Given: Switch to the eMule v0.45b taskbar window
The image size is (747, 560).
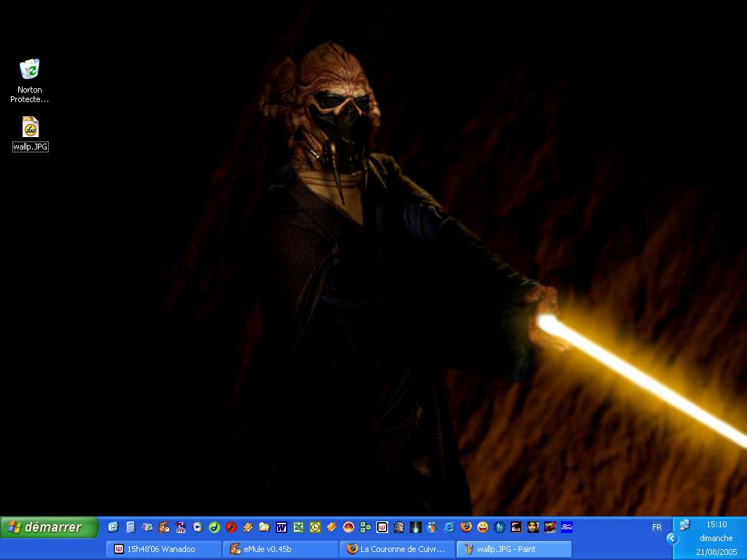Looking at the screenshot, I should click(281, 549).
